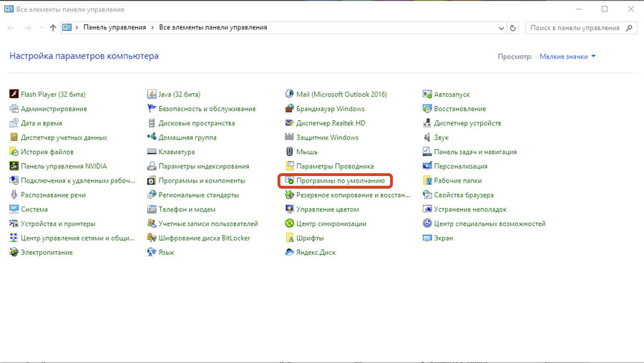
Task: Open the Защитник Windows link
Action: (x=327, y=137)
